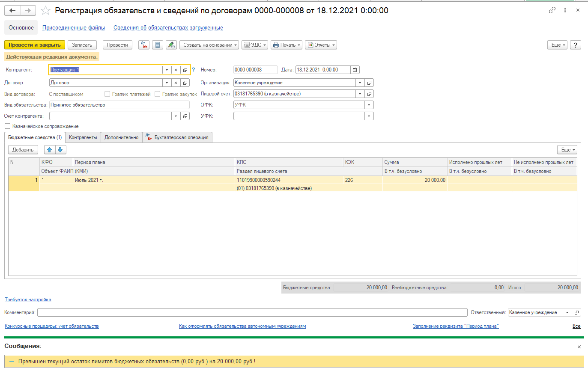Open the Отчеты dropdown menu

pyautogui.click(x=321, y=45)
